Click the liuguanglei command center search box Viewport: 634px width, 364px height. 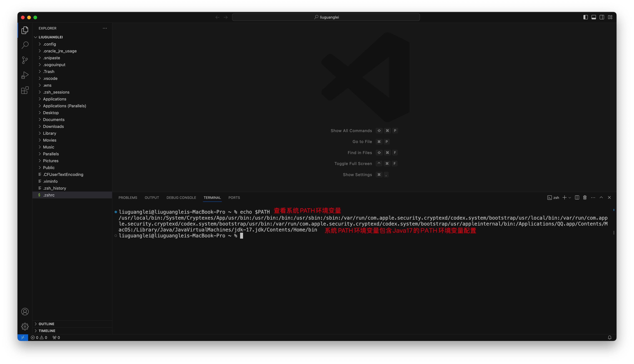[326, 17]
